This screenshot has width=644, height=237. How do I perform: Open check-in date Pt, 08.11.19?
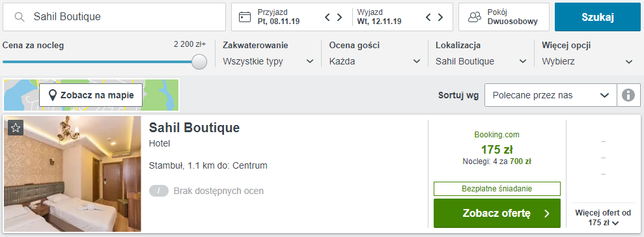[279, 17]
